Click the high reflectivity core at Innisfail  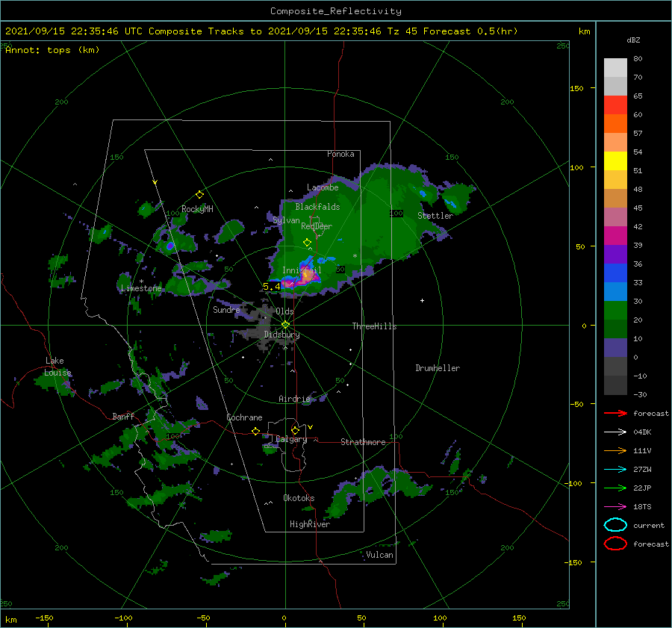(307, 277)
